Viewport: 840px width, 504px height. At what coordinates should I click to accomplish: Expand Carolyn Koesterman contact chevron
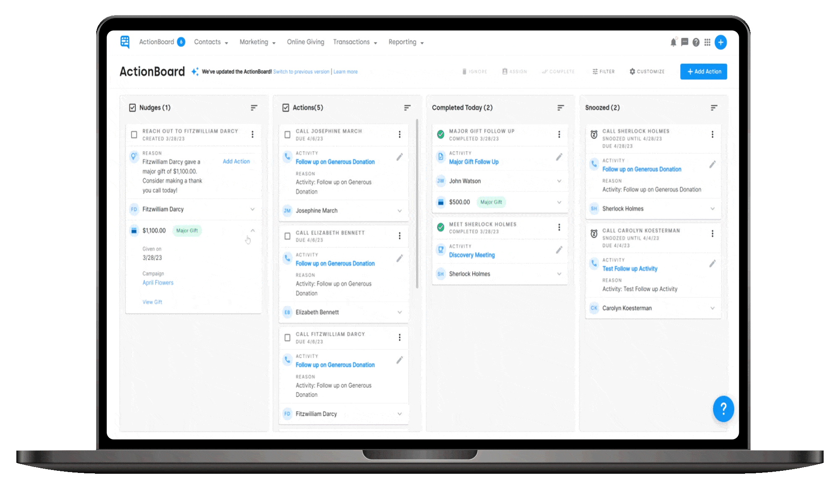pyautogui.click(x=712, y=308)
